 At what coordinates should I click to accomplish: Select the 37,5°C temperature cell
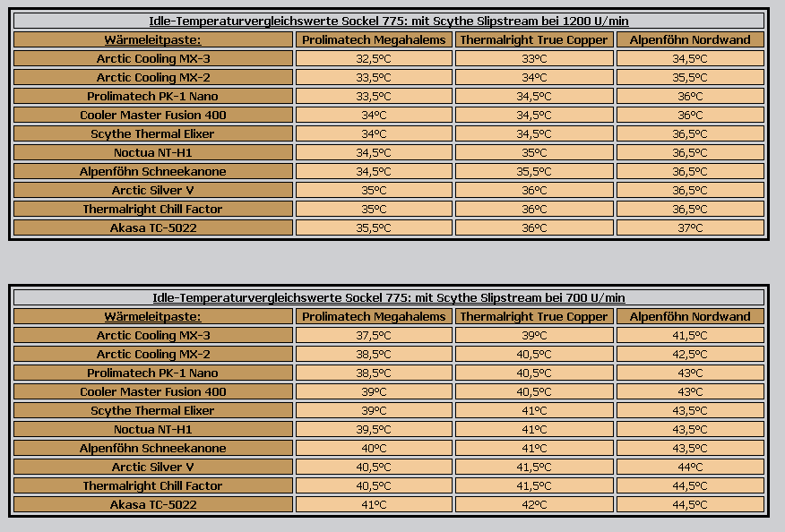click(374, 335)
